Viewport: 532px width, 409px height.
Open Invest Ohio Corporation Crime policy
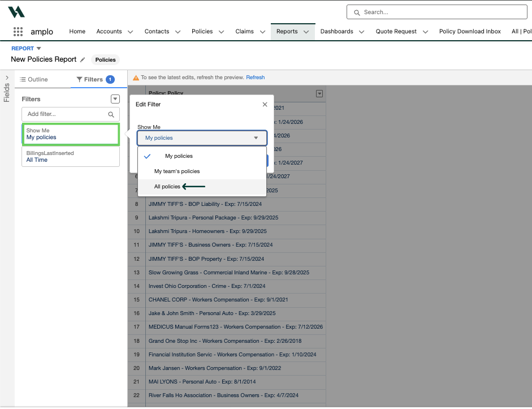click(x=206, y=286)
